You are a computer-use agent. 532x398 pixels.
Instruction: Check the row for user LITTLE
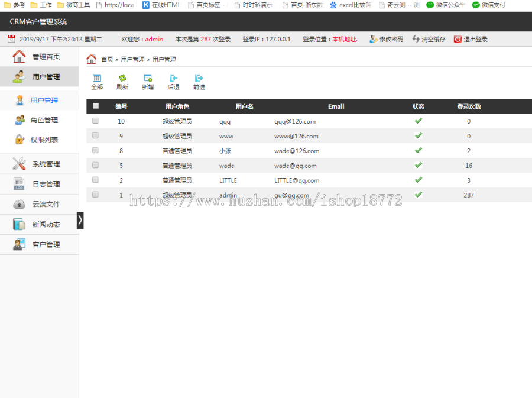pyautogui.click(x=95, y=180)
